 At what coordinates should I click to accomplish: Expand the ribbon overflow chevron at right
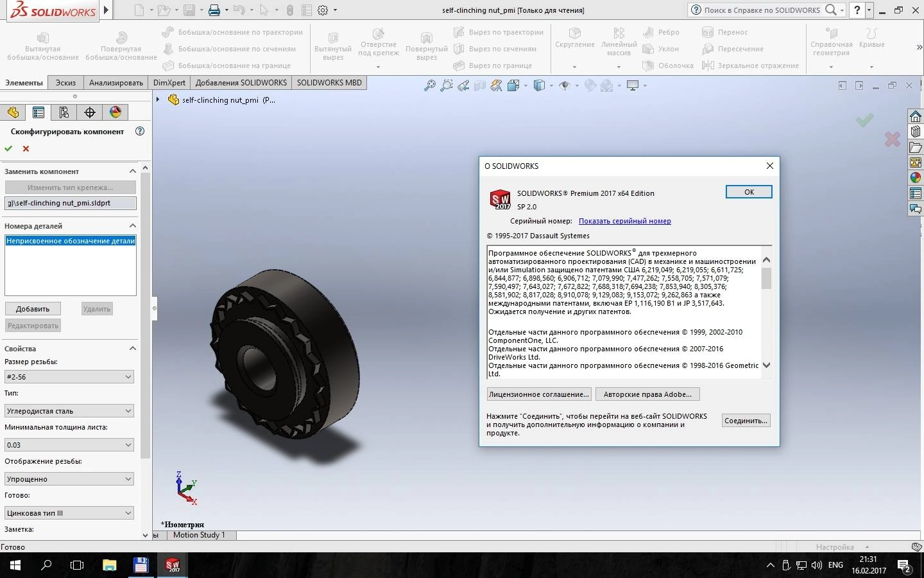[x=919, y=48]
